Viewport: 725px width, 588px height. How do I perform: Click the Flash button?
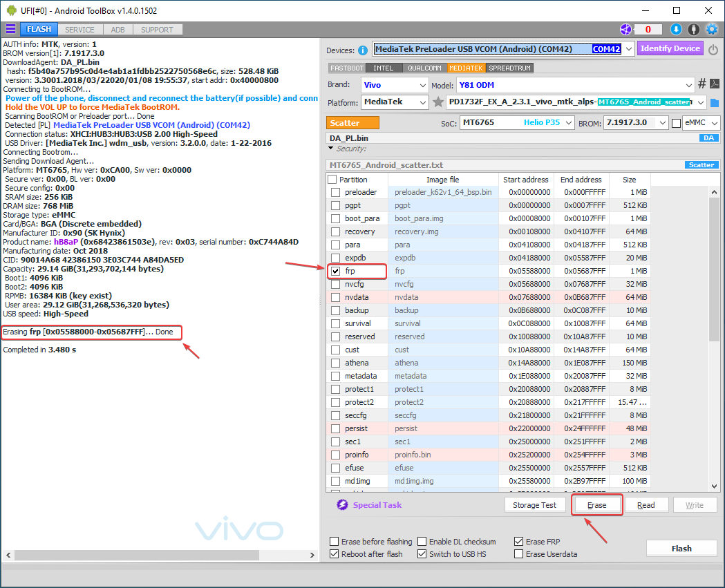point(681,548)
